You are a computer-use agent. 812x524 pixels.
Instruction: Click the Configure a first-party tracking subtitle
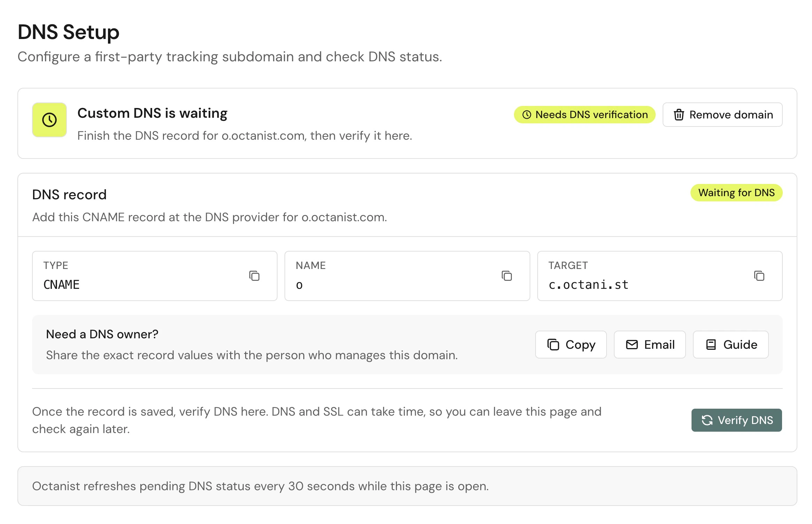click(230, 56)
